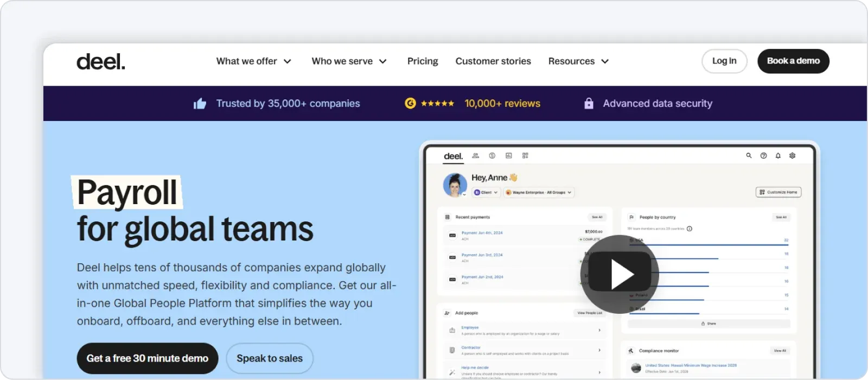Click the settings gear in dashboard preview
Screen dimensions: 868x380
[792, 156]
